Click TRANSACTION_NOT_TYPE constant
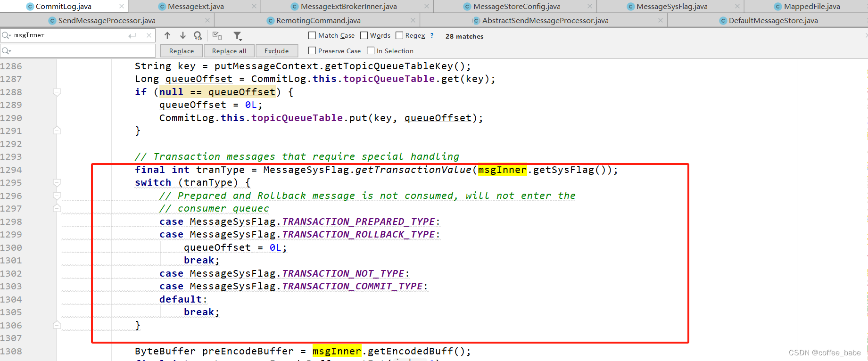This screenshot has height=361, width=868. coord(343,273)
